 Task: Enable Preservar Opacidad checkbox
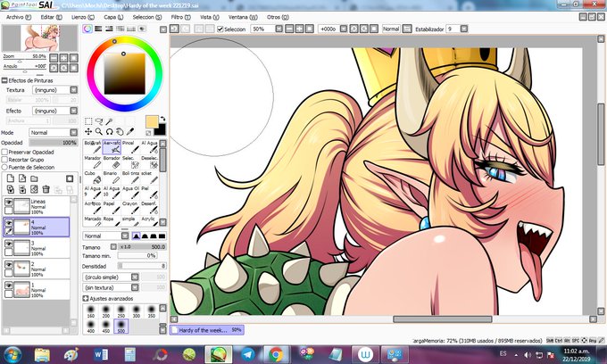[4, 152]
